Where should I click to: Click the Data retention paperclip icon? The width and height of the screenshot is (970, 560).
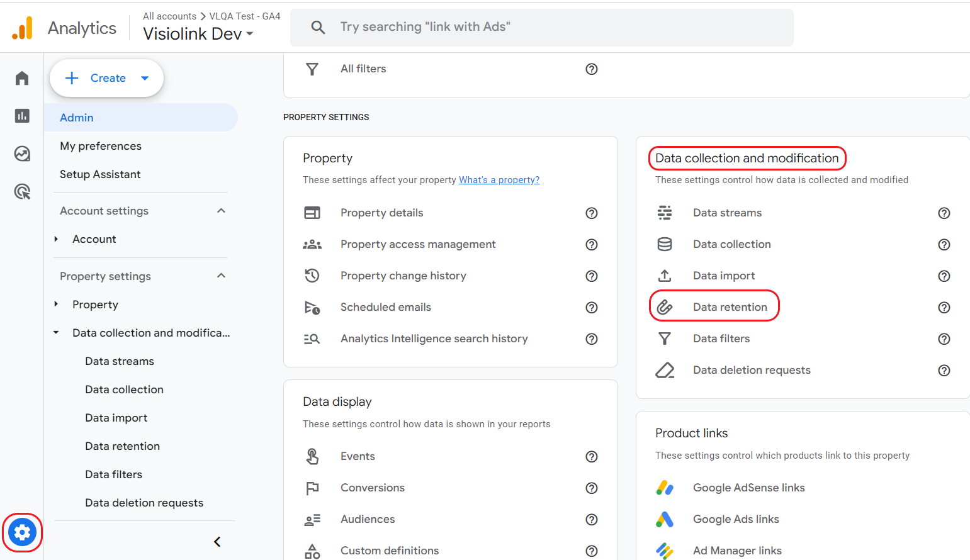click(665, 307)
